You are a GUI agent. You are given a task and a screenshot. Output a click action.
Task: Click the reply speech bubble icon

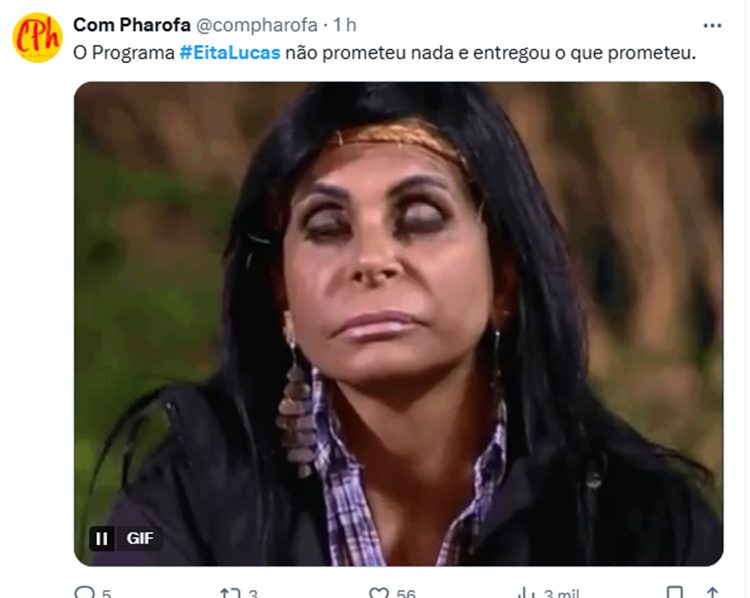click(84, 593)
